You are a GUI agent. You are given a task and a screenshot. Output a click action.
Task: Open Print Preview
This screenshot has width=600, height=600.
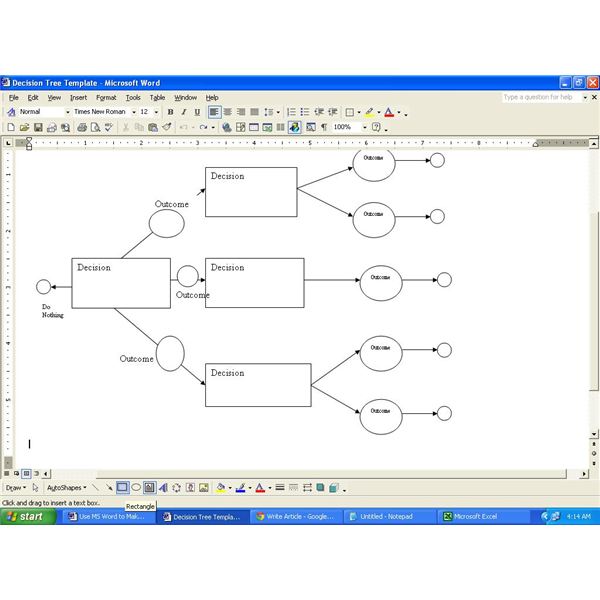point(95,127)
